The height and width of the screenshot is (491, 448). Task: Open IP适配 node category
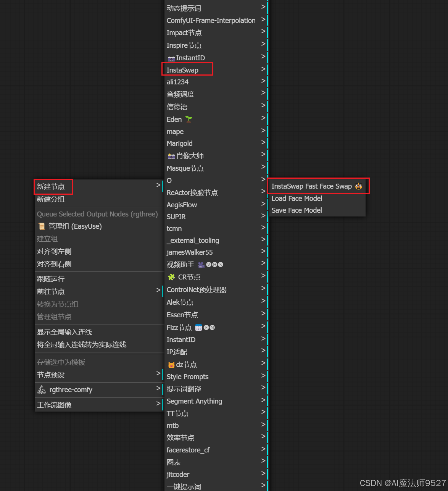click(216, 352)
